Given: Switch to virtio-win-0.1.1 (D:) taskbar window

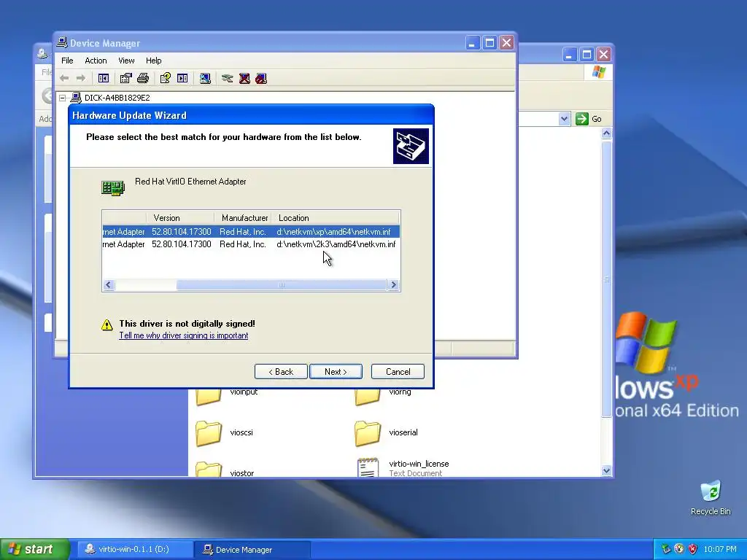Looking at the screenshot, I should [x=133, y=549].
